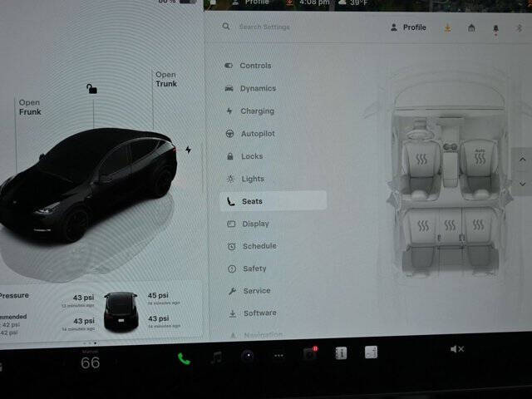Tap the unlock padlock icon above the car
This screenshot has width=532, height=399.
[x=91, y=89]
